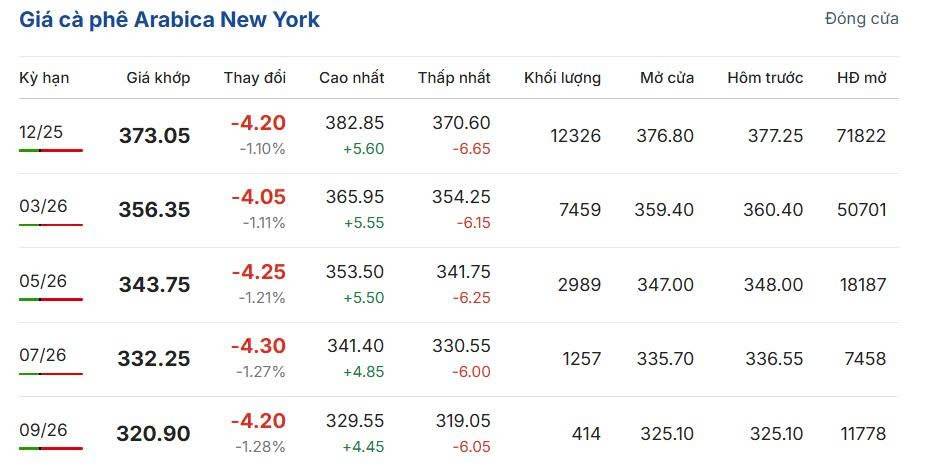
Task: Click the Thay đổi column header
Action: (254, 78)
